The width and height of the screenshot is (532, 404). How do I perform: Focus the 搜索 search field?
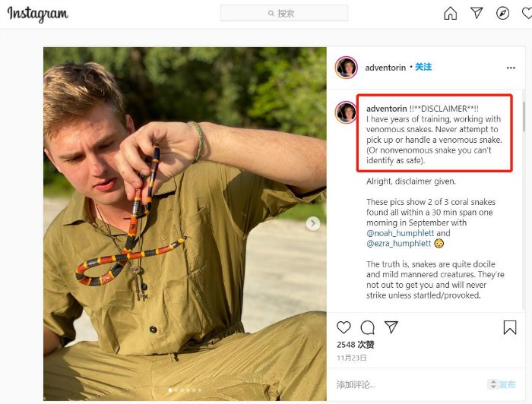tap(284, 13)
